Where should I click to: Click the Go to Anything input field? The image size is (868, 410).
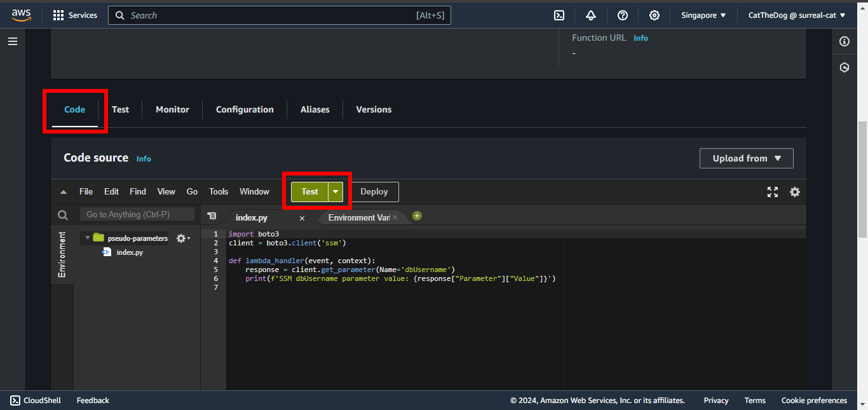click(x=137, y=215)
